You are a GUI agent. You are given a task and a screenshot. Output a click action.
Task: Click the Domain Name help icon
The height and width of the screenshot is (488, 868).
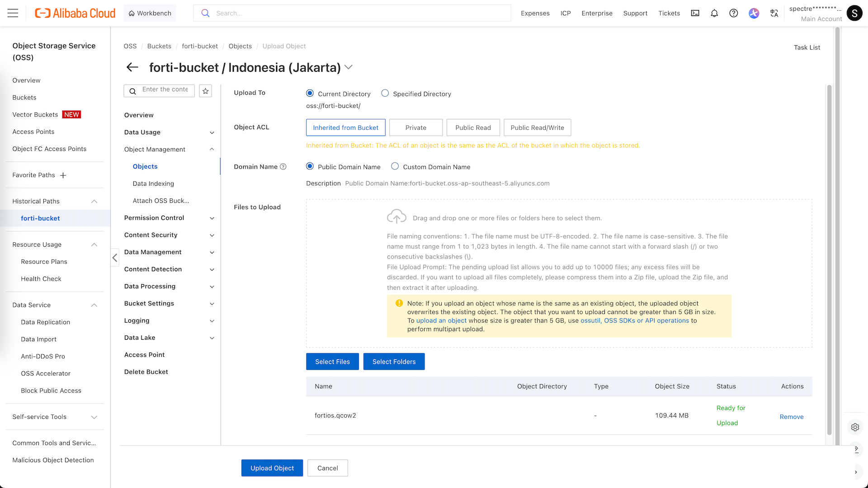pos(283,167)
